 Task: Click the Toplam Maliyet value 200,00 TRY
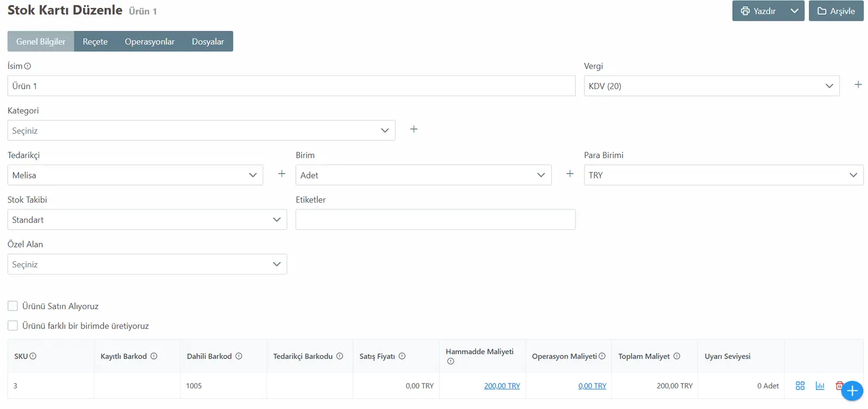674,386
